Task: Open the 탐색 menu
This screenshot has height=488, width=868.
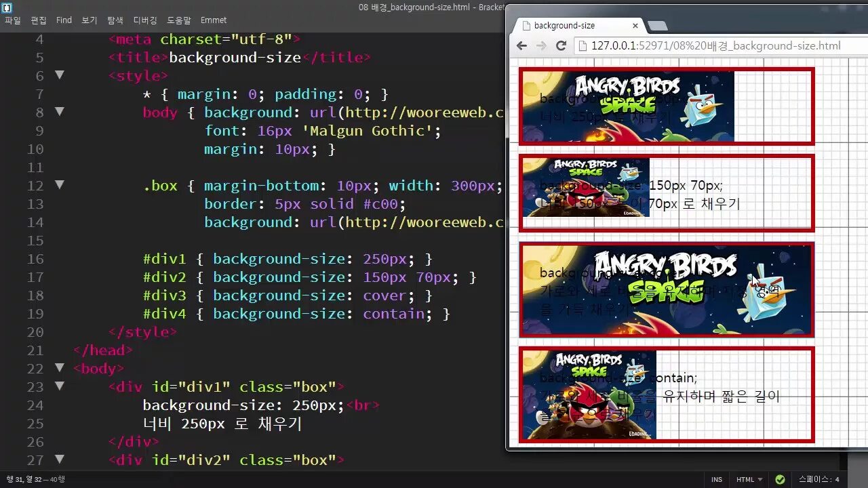Action: pos(115,20)
